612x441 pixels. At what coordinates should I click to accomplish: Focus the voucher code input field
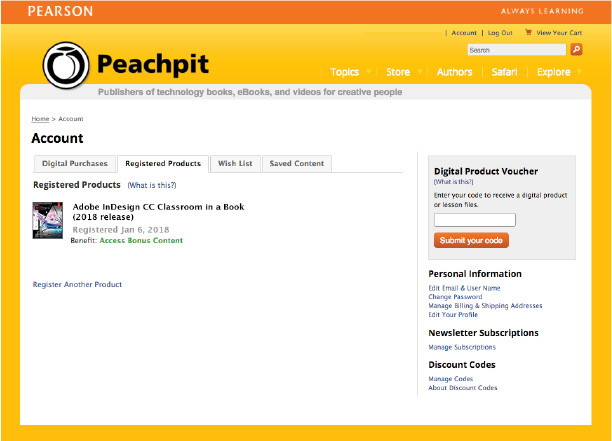475,220
